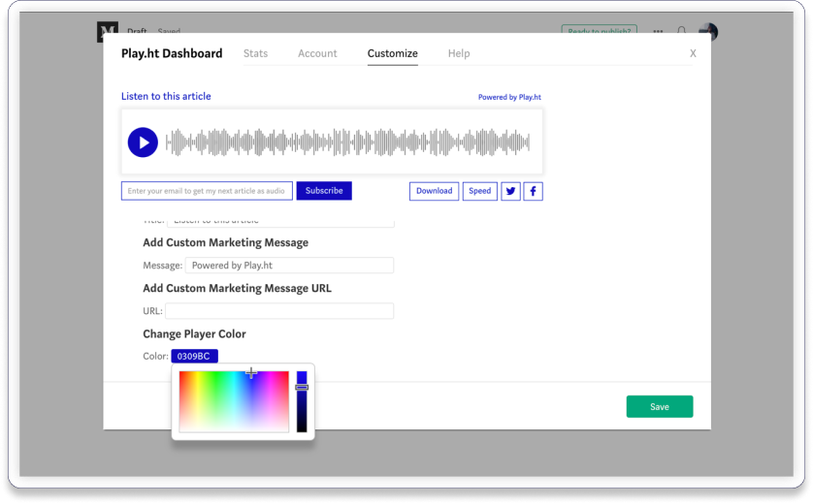Adjust the brightness slider in color picker
813x504 pixels.
click(302, 401)
